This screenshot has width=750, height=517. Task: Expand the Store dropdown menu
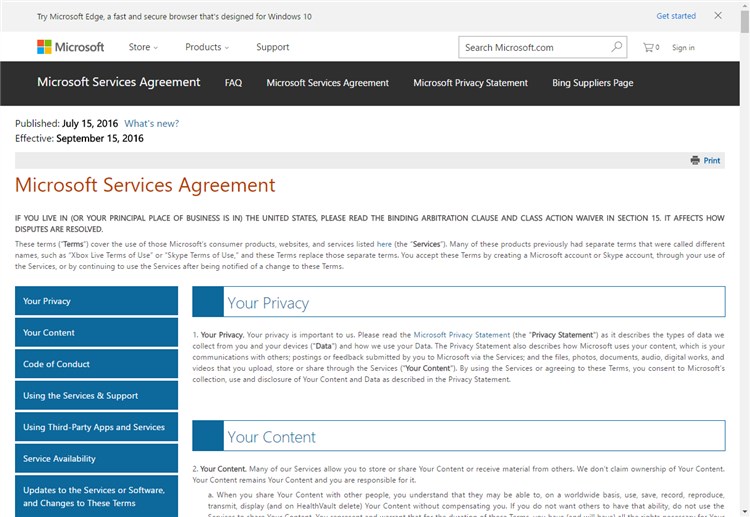point(143,47)
